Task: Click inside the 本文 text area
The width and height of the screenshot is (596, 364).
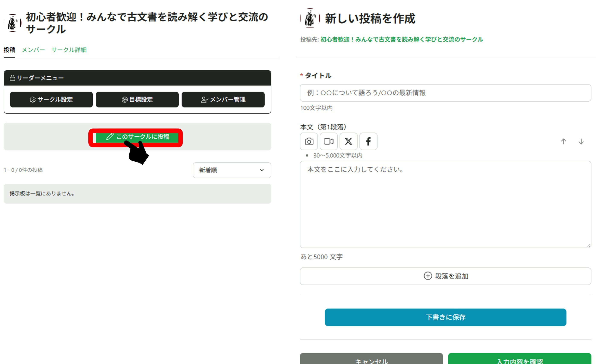Action: 445,204
